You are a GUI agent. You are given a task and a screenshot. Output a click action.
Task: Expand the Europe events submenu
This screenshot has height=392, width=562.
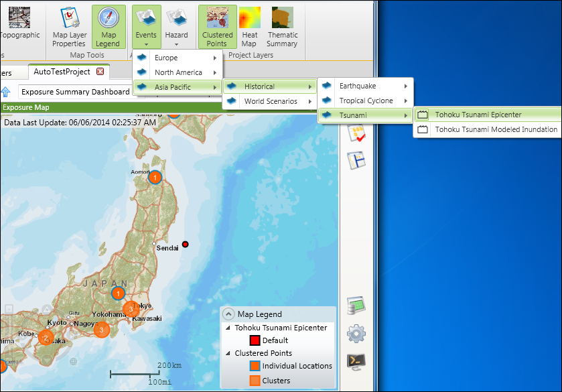coord(178,58)
